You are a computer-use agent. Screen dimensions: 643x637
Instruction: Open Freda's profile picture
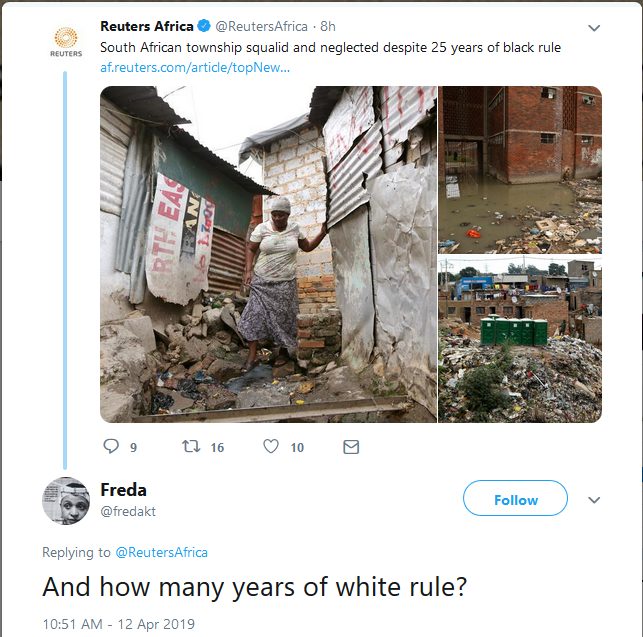click(x=66, y=500)
